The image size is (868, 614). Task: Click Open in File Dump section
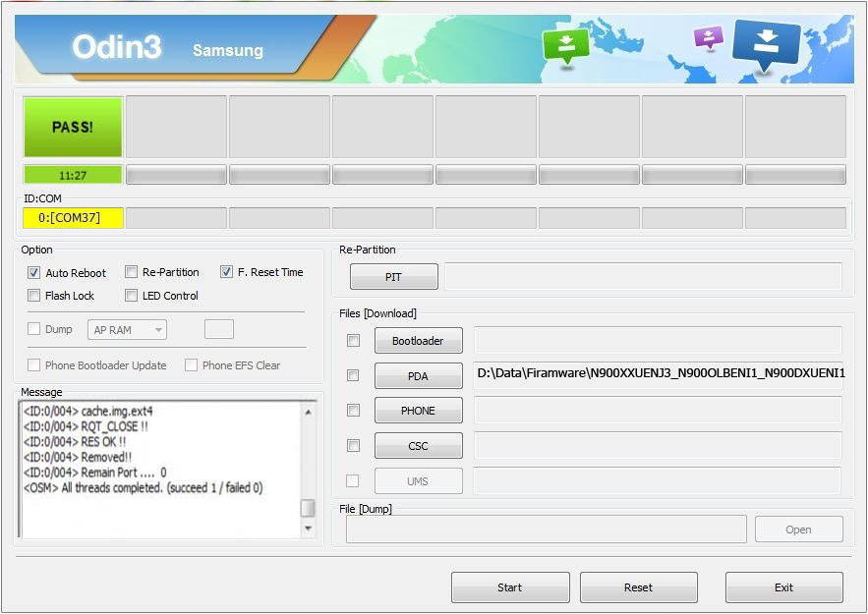coord(799,530)
